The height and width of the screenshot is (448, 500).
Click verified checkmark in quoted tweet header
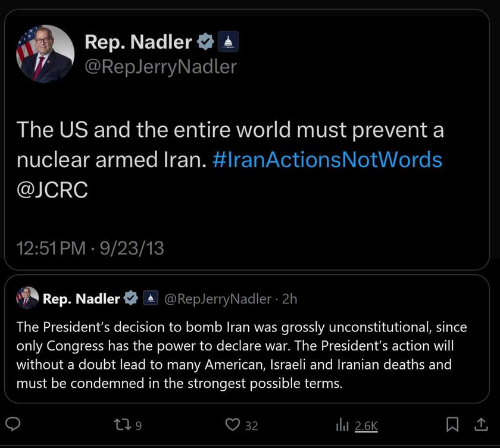(131, 299)
